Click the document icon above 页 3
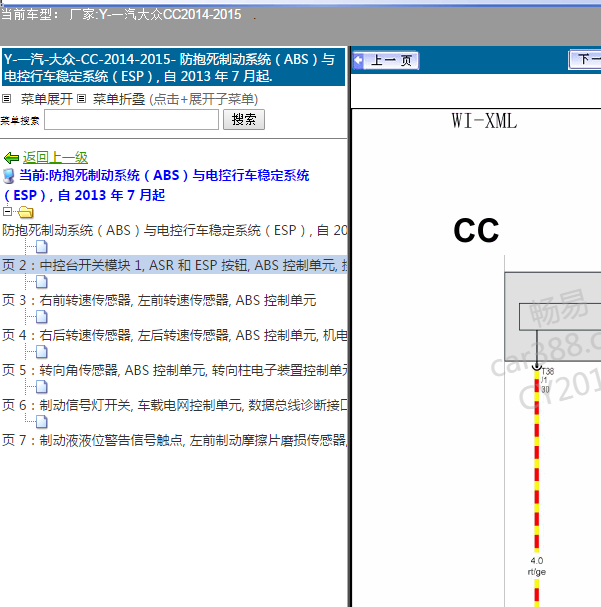 [42, 282]
